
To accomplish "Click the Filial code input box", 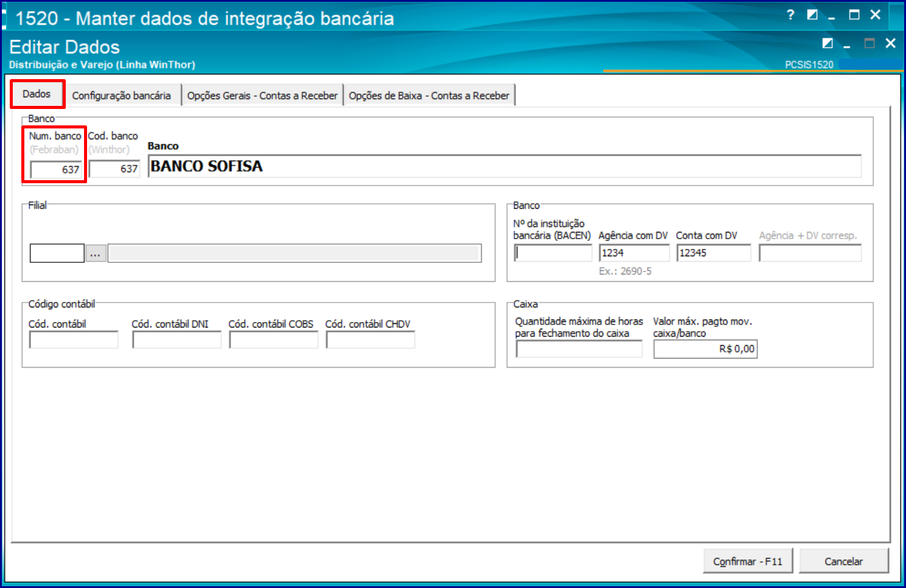I will coord(57,254).
